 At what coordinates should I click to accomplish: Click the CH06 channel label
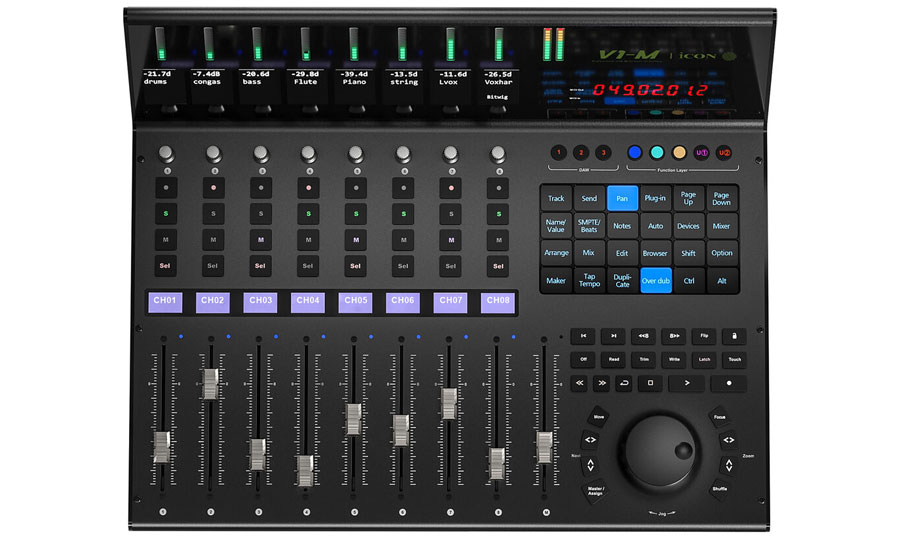click(403, 303)
